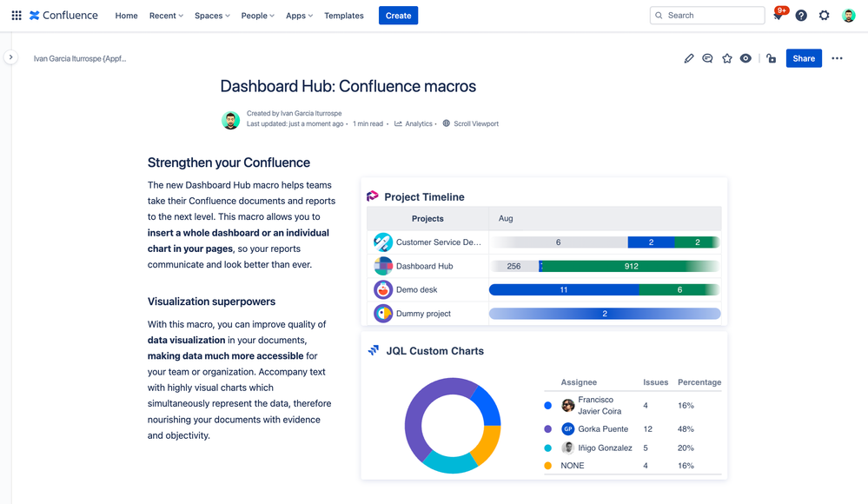Image resolution: width=868 pixels, height=504 pixels.
Task: Go to Home in the top navigation
Action: [126, 16]
